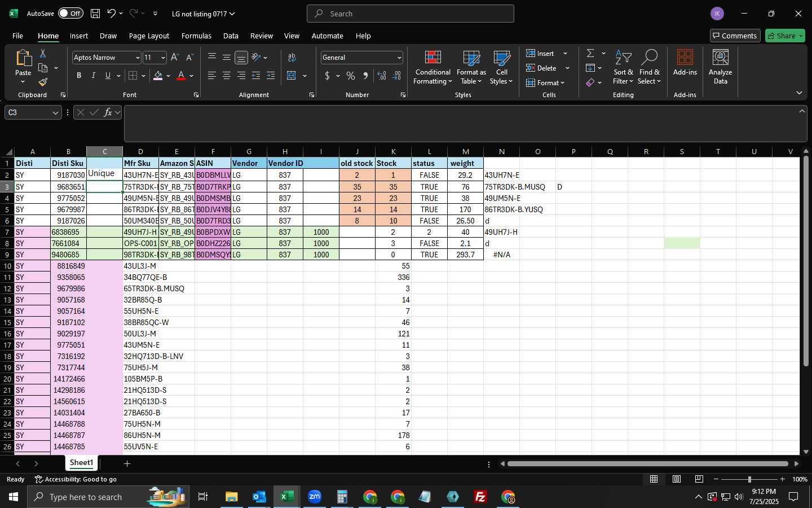Click the Format cells button
This screenshot has width=812, height=508.
tap(545, 82)
